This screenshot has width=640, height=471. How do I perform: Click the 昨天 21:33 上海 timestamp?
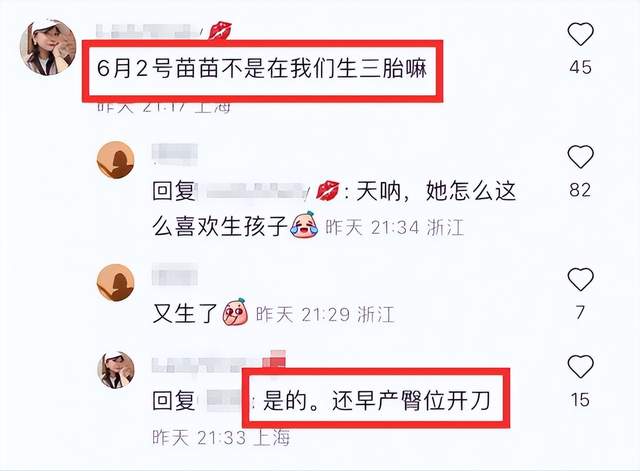221,438
